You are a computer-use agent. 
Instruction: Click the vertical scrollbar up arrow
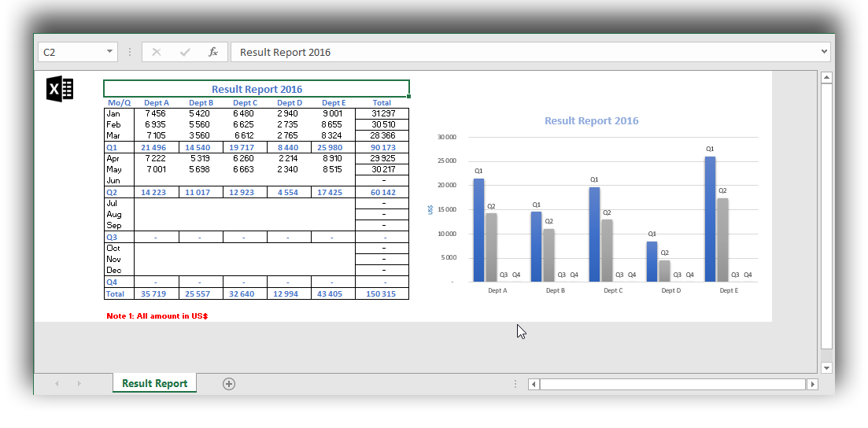pyautogui.click(x=826, y=78)
